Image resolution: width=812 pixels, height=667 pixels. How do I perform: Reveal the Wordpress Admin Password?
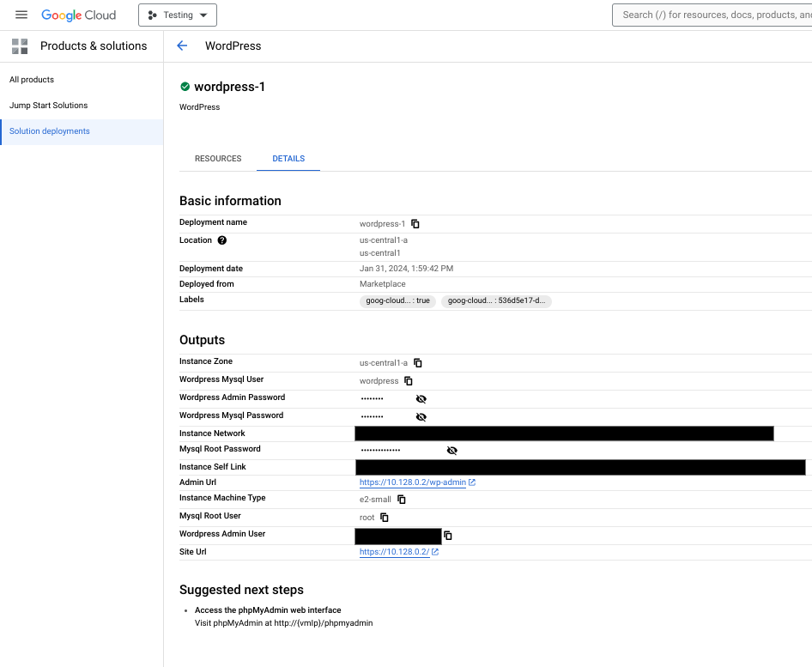point(421,399)
